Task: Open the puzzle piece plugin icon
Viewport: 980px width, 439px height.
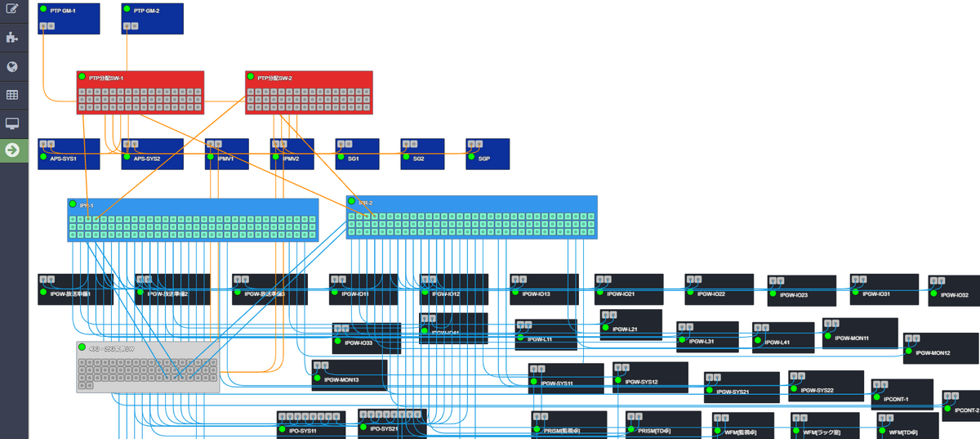Action: [x=12, y=38]
